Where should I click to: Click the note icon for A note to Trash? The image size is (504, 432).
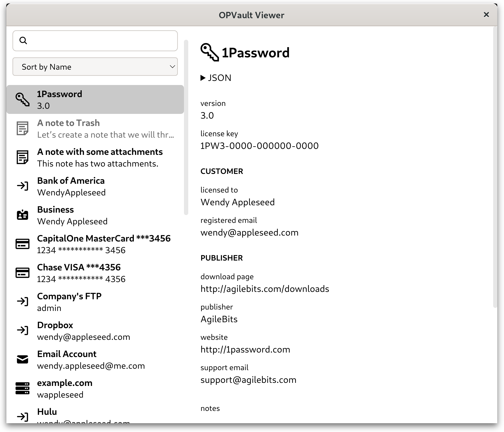23,128
